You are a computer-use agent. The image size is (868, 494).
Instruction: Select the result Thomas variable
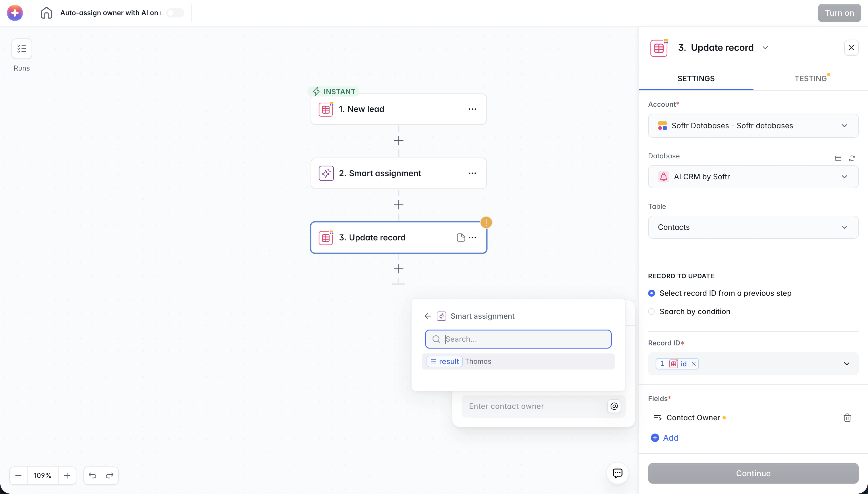(518, 361)
